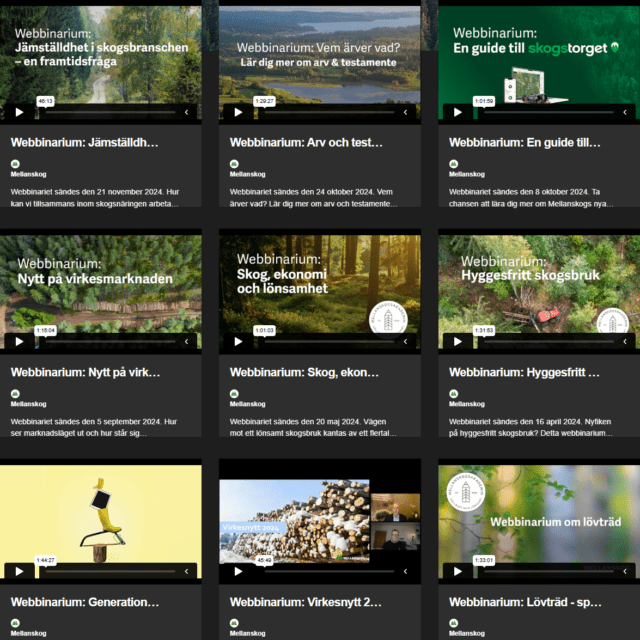Image resolution: width=640 pixels, height=640 pixels.
Task: Open the title link Webbinarium: Arv och test…
Action: (306, 143)
